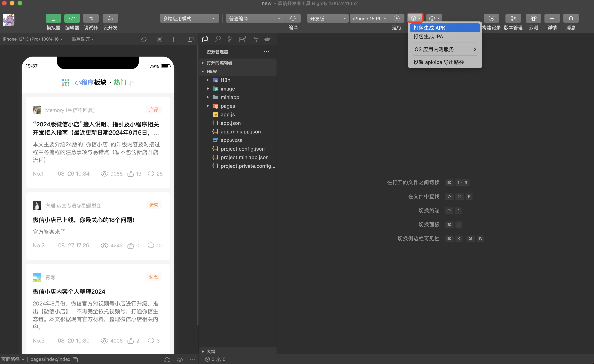
Task: Collapse the NEW project root
Action: point(238,71)
